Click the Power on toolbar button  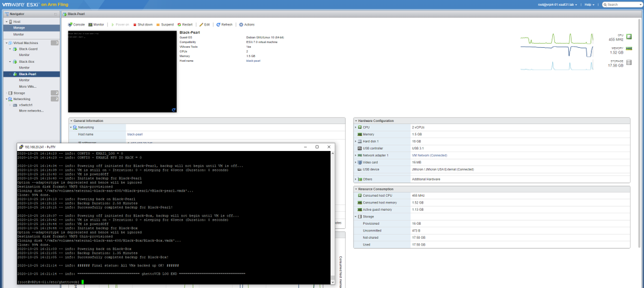coord(120,25)
